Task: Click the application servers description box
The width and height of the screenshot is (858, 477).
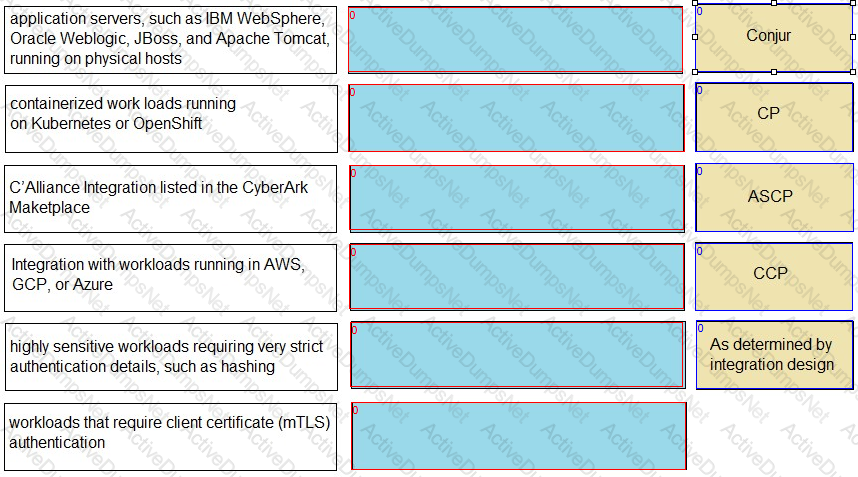Action: click(170, 40)
